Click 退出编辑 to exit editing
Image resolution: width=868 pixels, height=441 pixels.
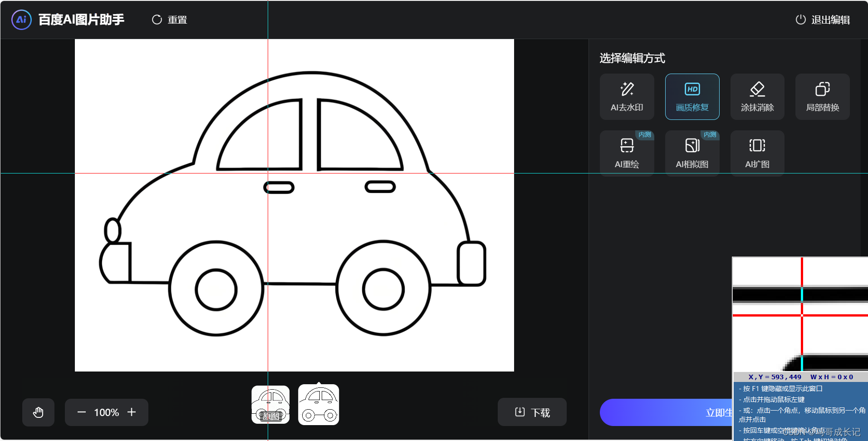[823, 20]
